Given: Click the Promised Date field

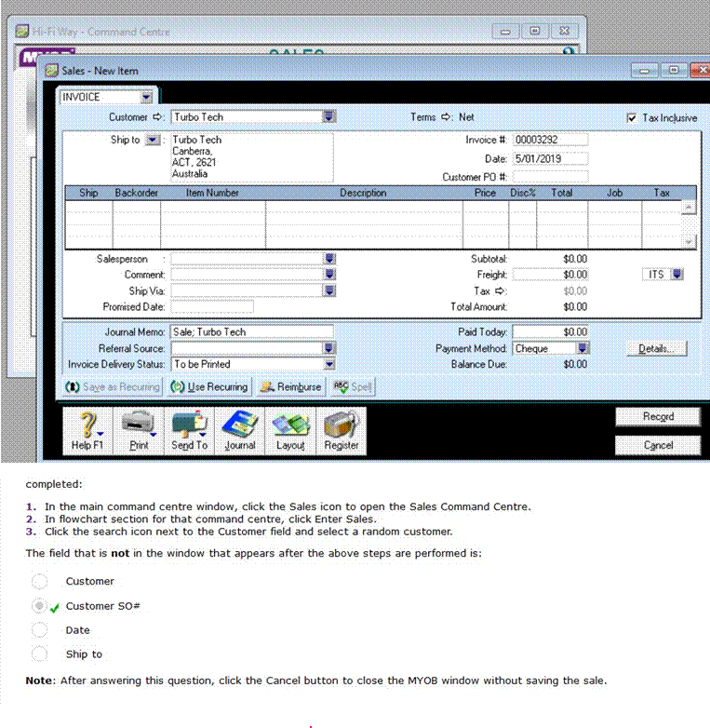Looking at the screenshot, I should click(212, 307).
